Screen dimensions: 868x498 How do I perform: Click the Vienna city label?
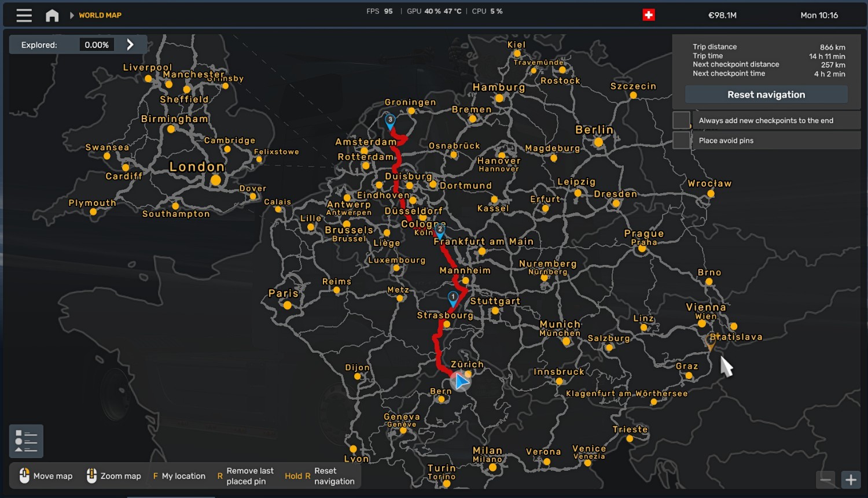(x=706, y=307)
